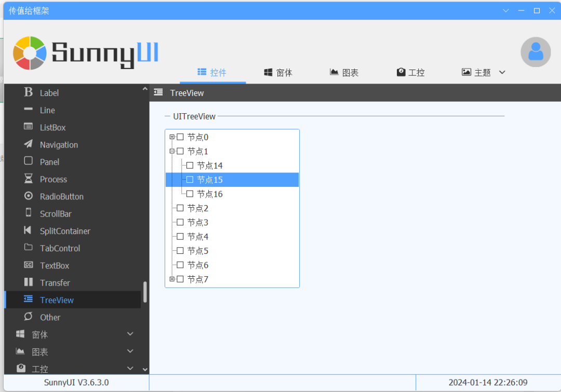This screenshot has width=561, height=392.
Task: Click the Transfer sidebar icon
Action: click(x=29, y=282)
